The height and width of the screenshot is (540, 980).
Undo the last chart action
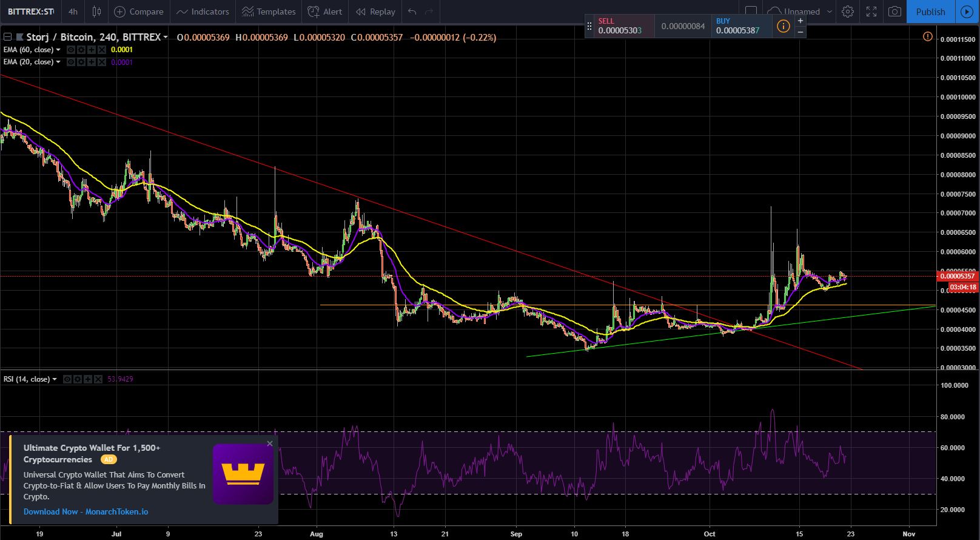412,12
